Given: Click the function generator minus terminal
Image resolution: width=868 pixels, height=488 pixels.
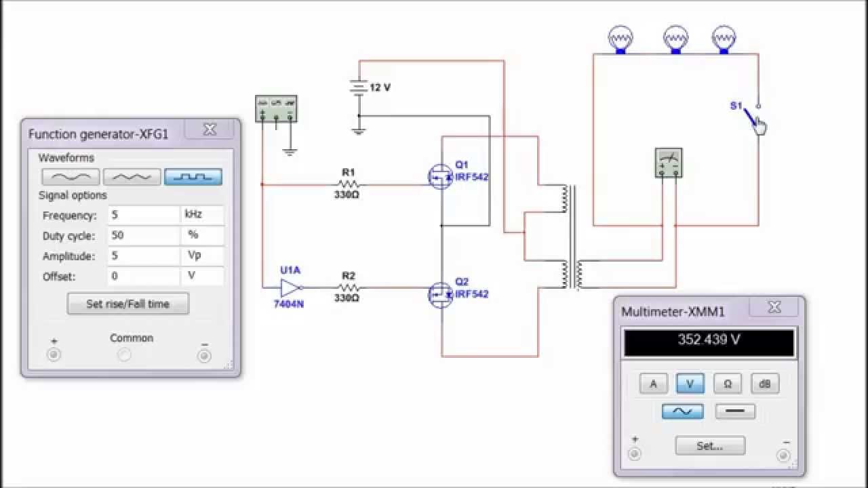Looking at the screenshot, I should pyautogui.click(x=204, y=354).
